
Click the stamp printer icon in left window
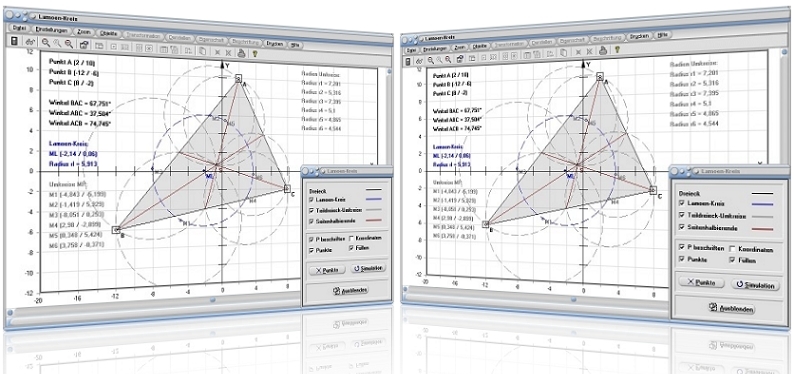[242, 52]
